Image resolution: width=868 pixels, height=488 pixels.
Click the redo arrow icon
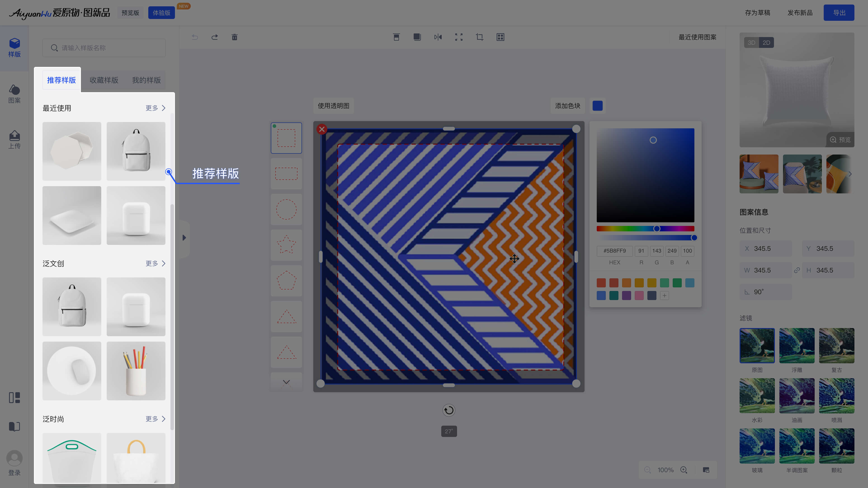215,37
